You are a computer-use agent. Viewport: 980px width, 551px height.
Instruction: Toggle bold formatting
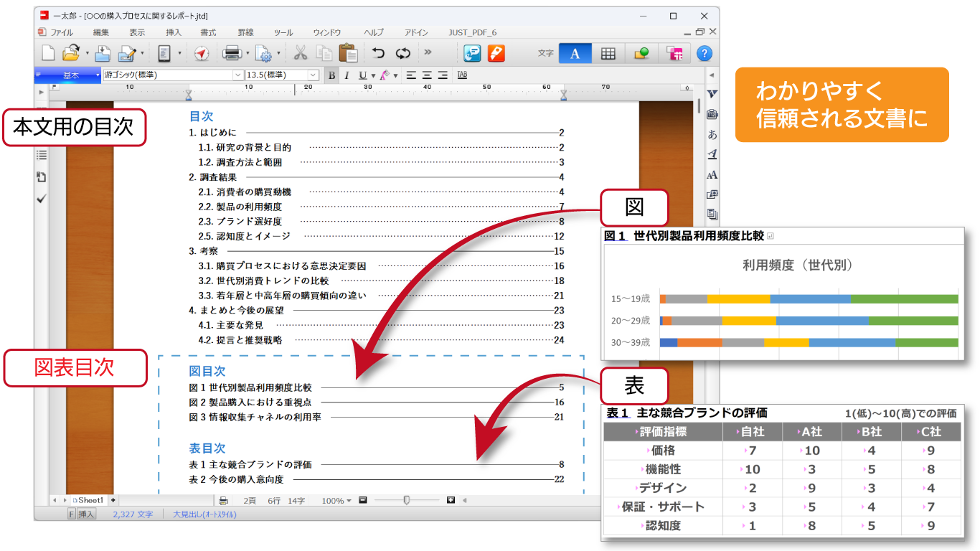pyautogui.click(x=331, y=75)
